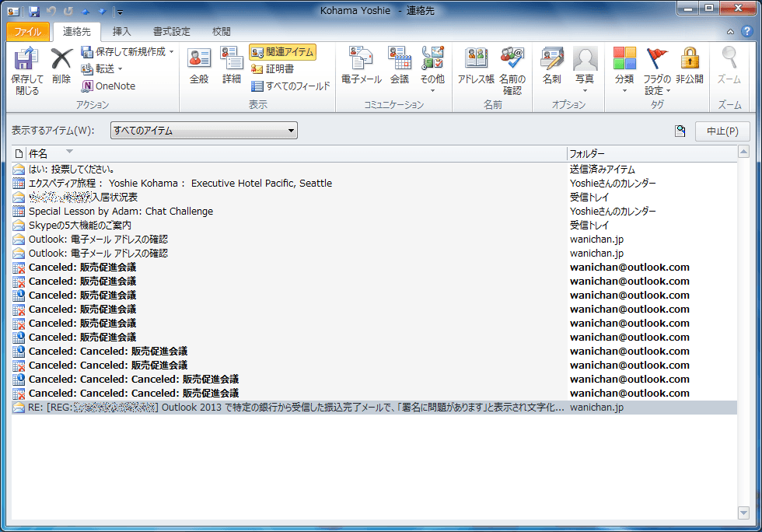
Task: Select 'RE: [REG:...] Outlook 2013' row
Action: pos(374,408)
